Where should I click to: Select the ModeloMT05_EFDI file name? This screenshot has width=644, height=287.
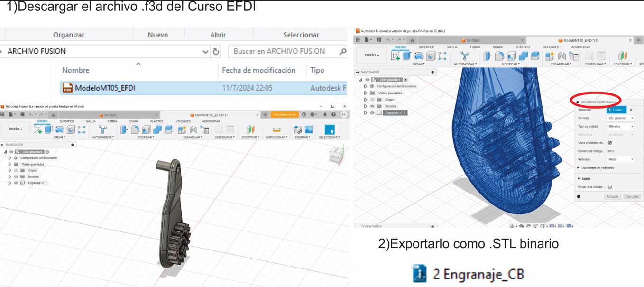point(105,88)
